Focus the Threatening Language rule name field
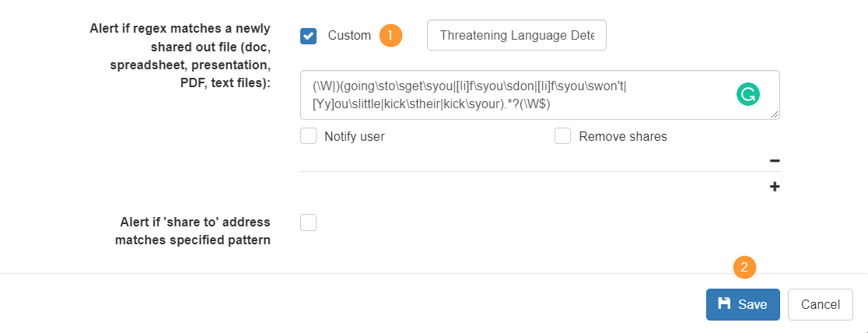Image resolution: width=868 pixels, height=333 pixels. 517,36
